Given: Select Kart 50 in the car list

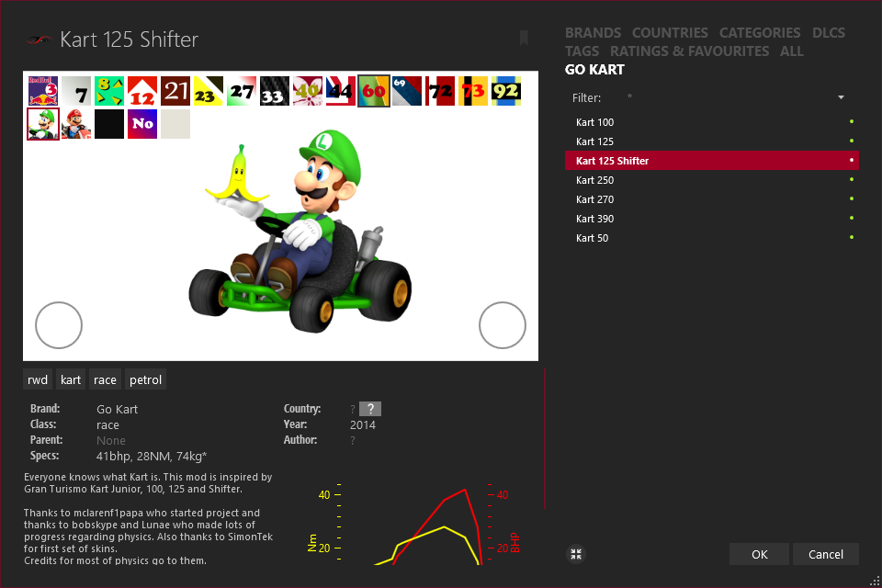Looking at the screenshot, I should click(x=711, y=237).
